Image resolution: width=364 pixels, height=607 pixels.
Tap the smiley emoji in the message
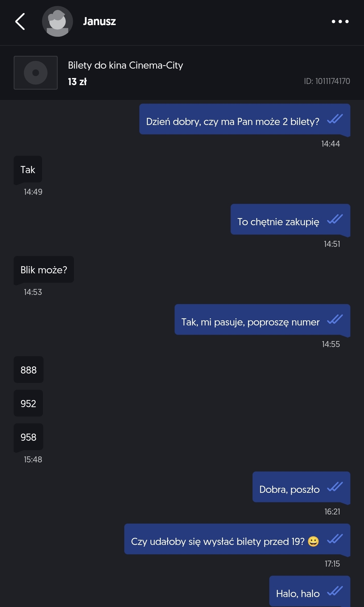(313, 541)
